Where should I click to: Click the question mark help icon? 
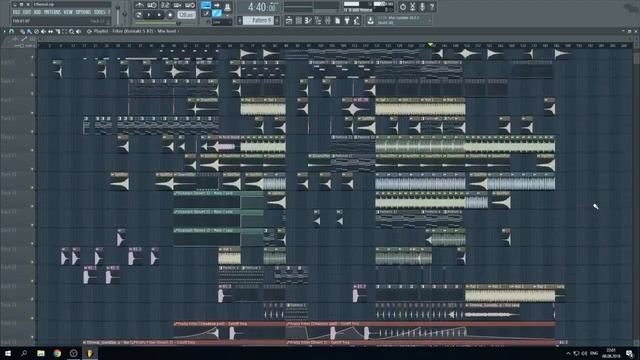point(432,7)
